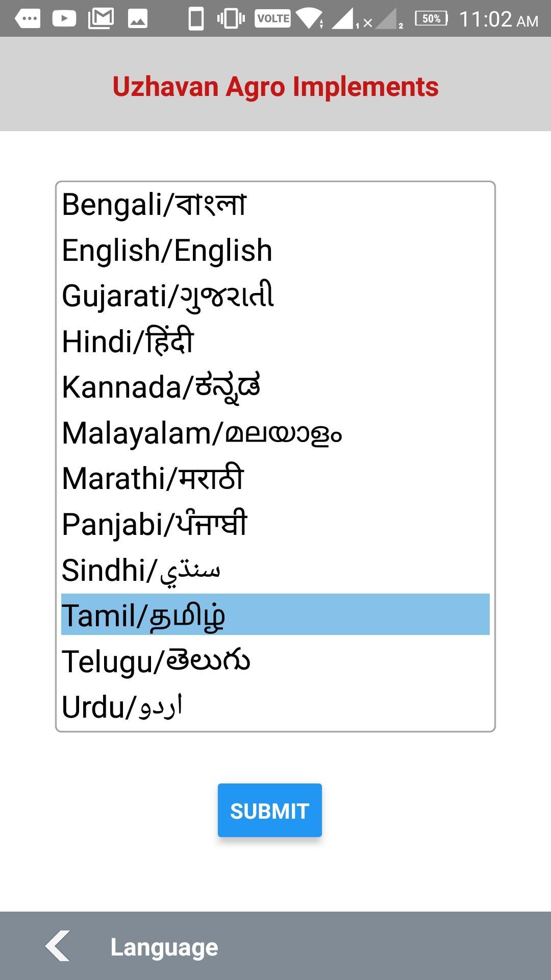
Task: Pick Hindi in the language list
Action: click(x=128, y=341)
